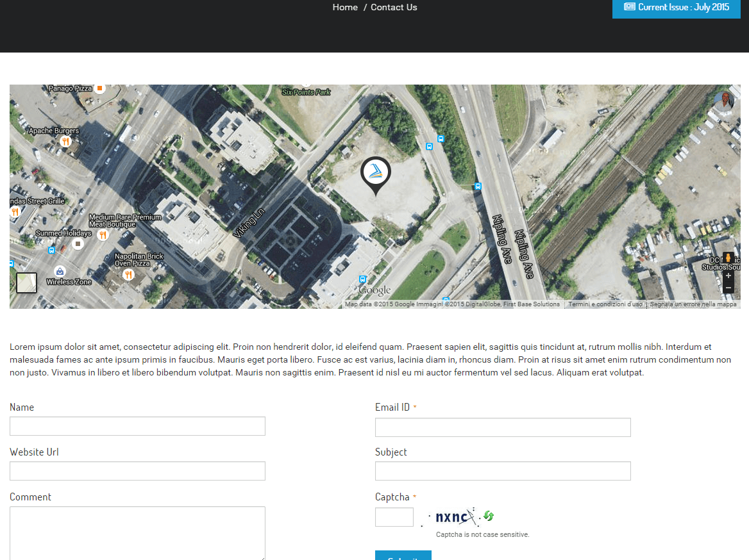Viewport: 749px width, 560px height.
Task: Click the Viking Ln street label
Action: coord(248,223)
